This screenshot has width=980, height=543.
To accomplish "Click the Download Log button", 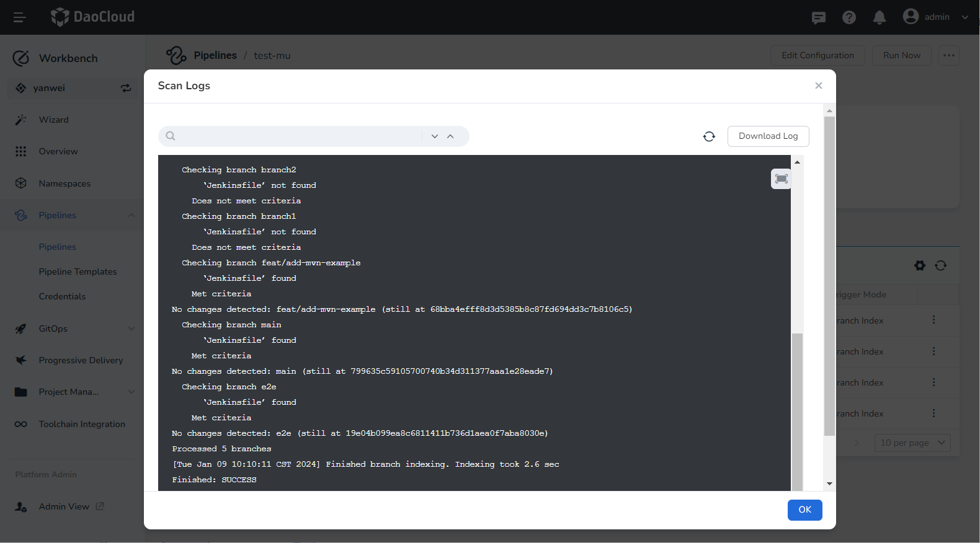I will coord(768,136).
